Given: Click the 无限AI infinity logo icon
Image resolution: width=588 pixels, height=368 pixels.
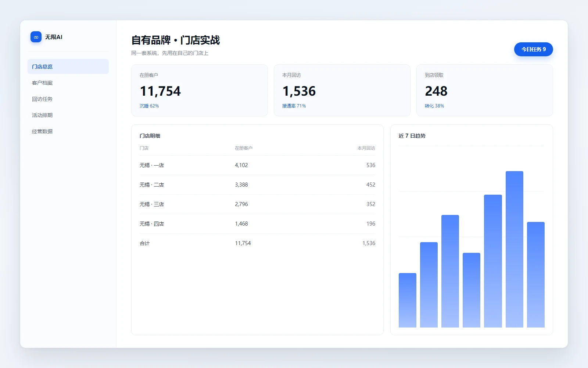Looking at the screenshot, I should [x=36, y=37].
